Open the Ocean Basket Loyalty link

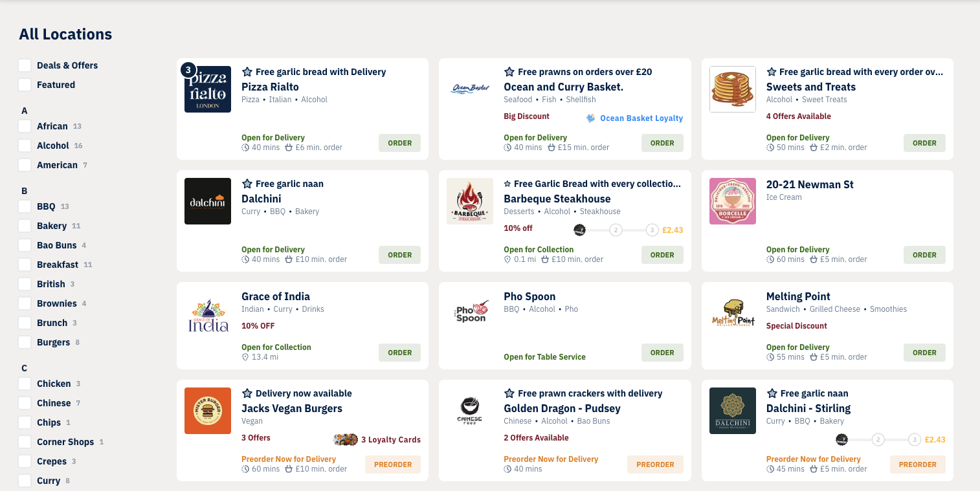coord(641,118)
